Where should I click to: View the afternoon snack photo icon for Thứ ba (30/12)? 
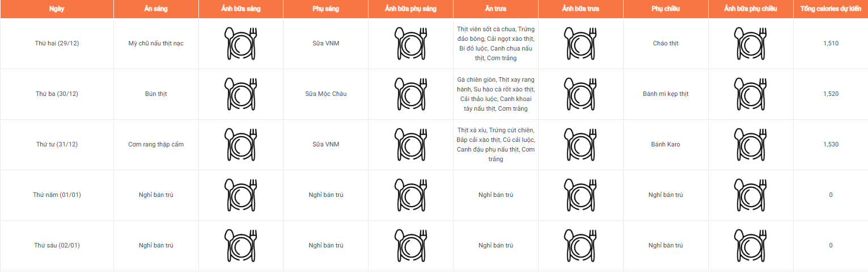click(751, 94)
